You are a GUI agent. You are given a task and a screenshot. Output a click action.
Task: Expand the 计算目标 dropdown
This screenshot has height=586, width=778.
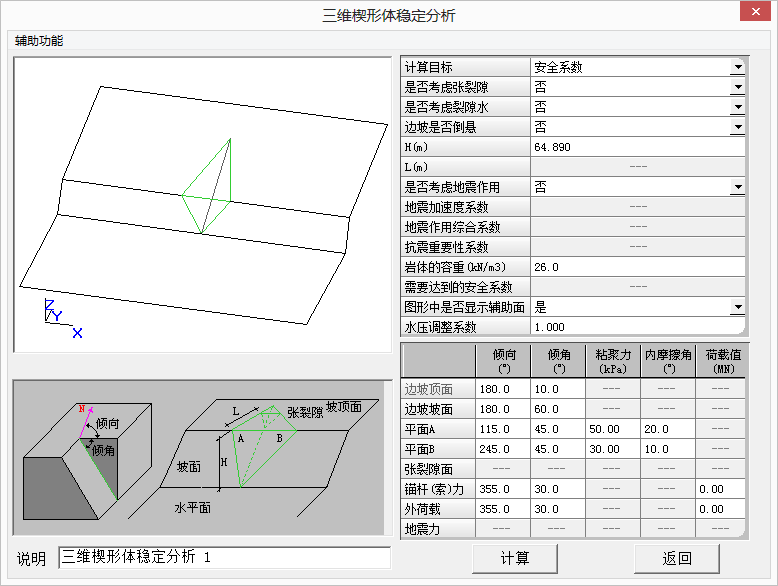click(737, 67)
